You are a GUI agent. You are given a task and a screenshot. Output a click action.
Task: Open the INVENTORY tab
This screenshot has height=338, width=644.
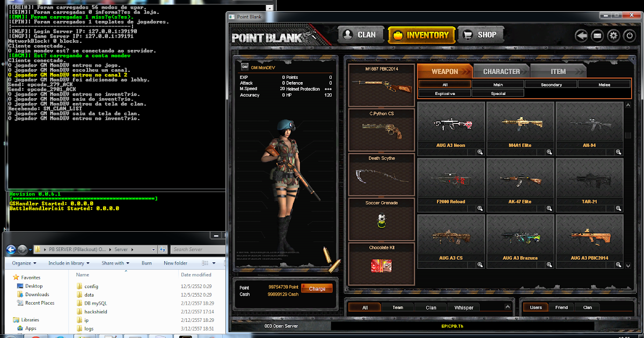pos(421,35)
